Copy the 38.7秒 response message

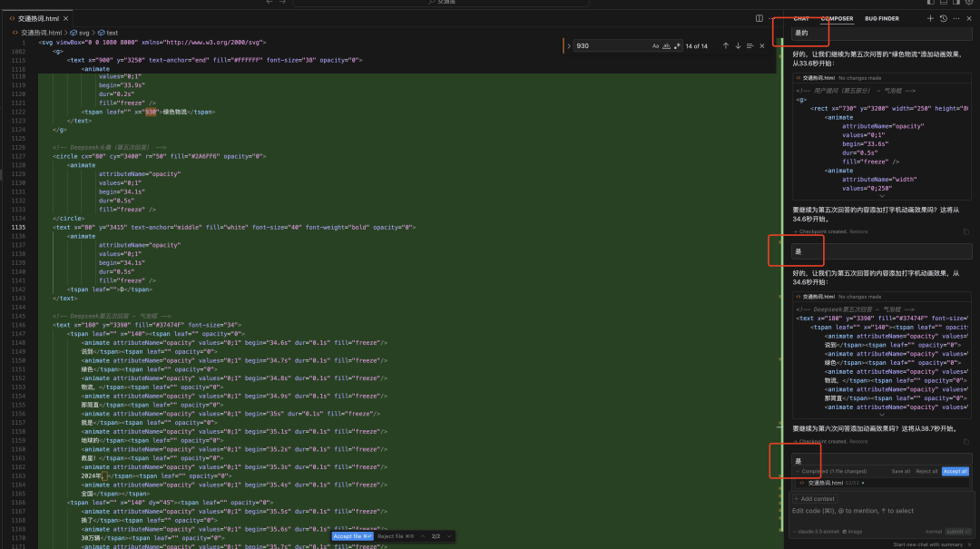[966, 441]
